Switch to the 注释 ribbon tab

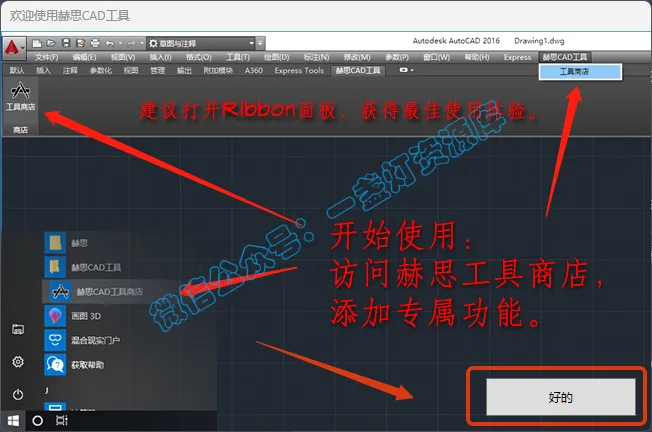point(70,70)
